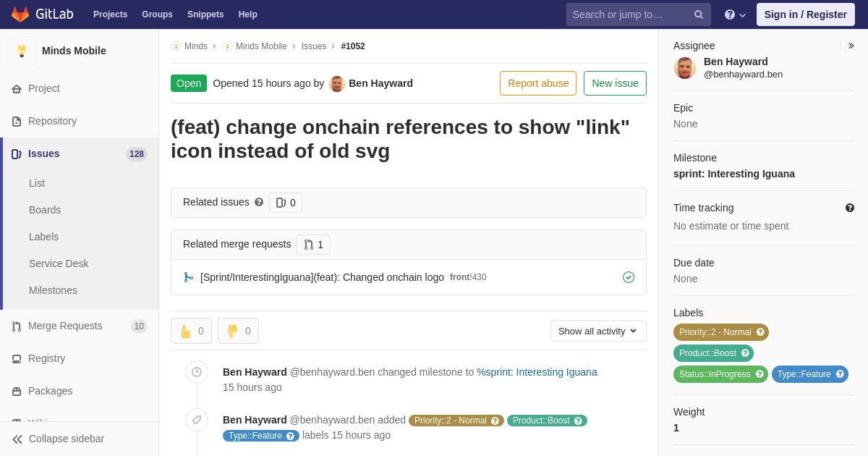
Task: Open the Show all activity dropdown
Action: coord(598,331)
